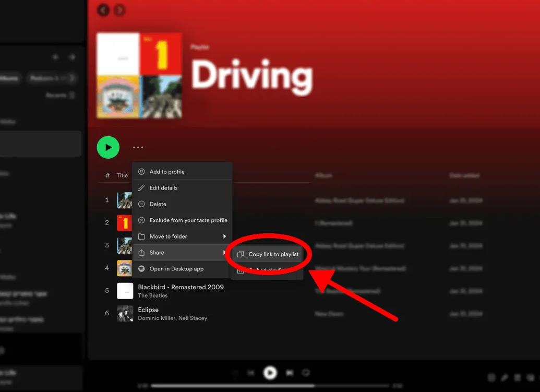Image resolution: width=540 pixels, height=392 pixels.
Task: Select Edit details from context menu
Action: [x=163, y=188]
